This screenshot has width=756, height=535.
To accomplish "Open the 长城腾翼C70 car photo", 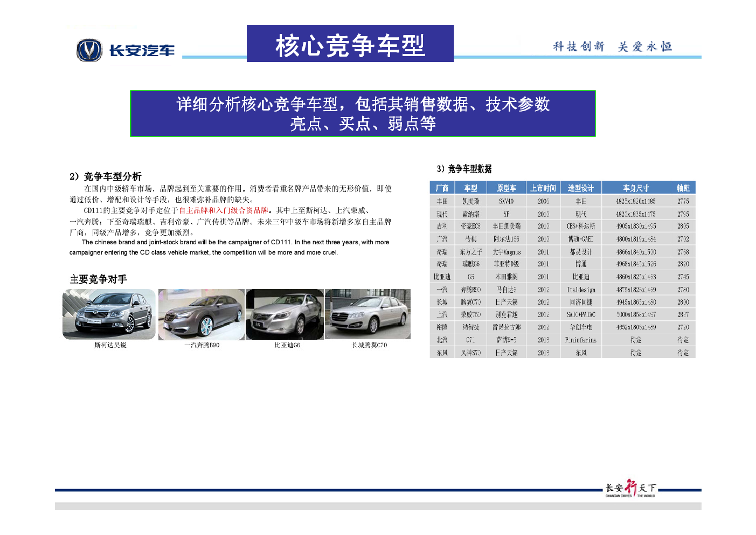I will (x=367, y=314).
